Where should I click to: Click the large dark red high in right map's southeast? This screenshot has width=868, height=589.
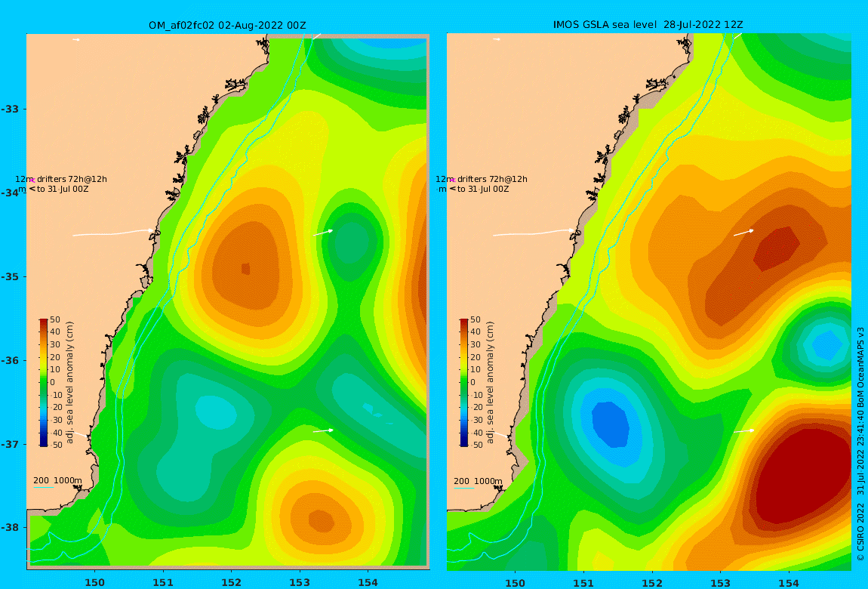point(802,474)
